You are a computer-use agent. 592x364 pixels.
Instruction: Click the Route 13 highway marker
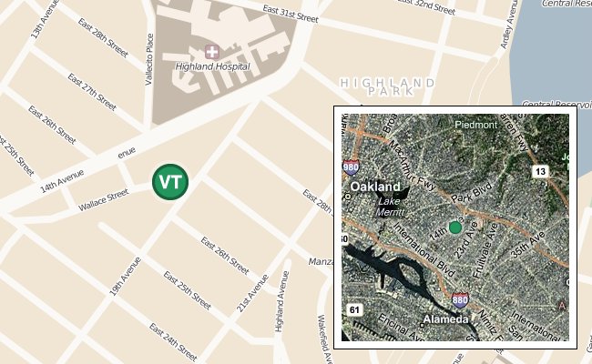[x=540, y=172]
